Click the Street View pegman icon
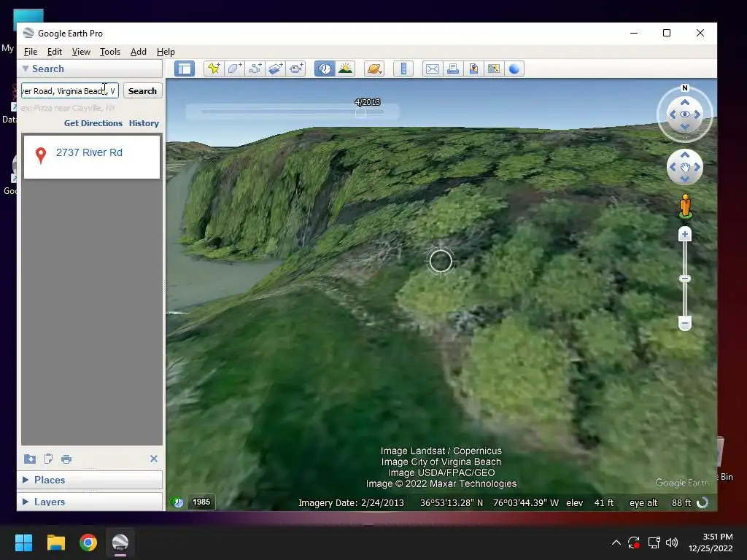This screenshot has width=747, height=560. point(685,206)
